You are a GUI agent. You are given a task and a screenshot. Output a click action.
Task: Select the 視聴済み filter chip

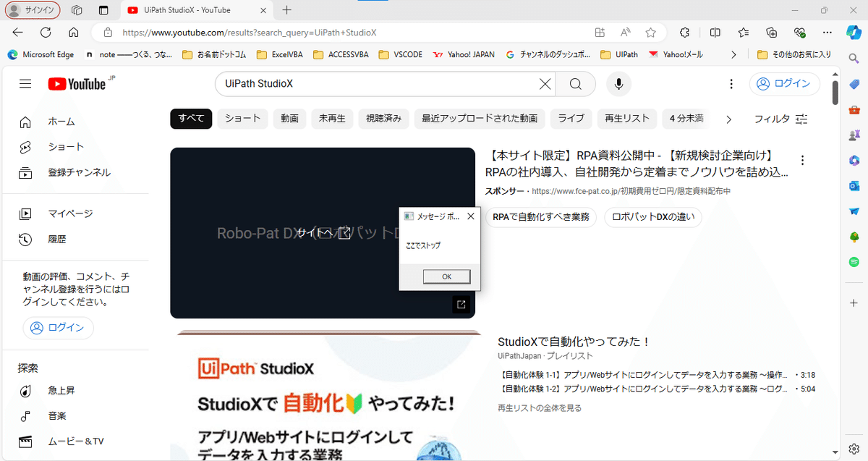(383, 119)
